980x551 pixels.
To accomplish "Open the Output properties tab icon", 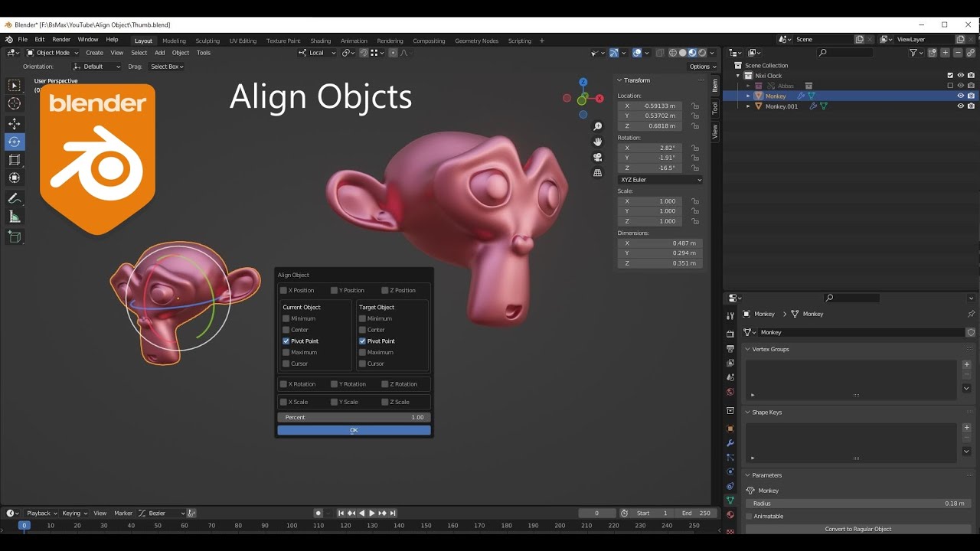I will pos(730,348).
